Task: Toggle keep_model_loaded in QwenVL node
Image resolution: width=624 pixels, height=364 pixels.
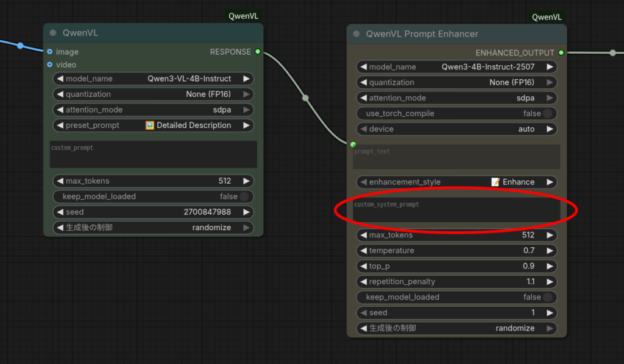Action: pos(244,197)
